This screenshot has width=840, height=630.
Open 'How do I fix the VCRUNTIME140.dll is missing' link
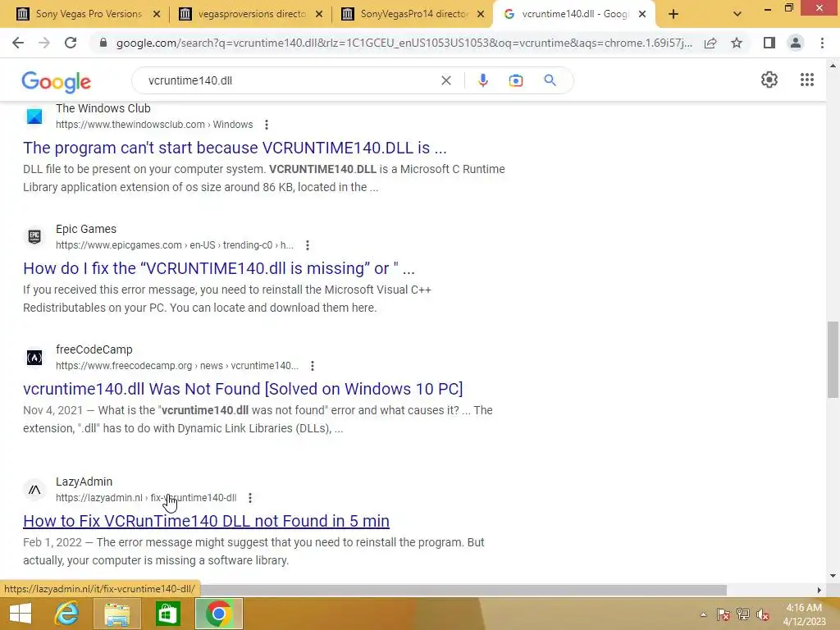coord(218,268)
